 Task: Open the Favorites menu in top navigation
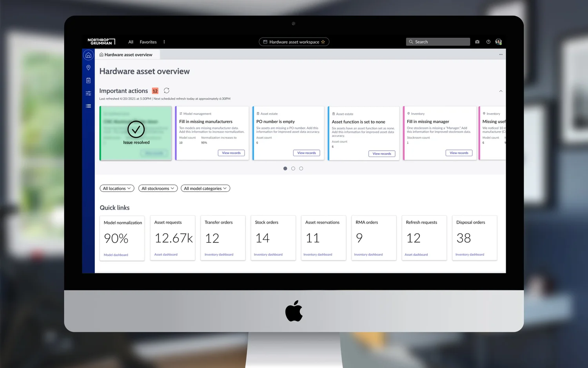pos(148,42)
